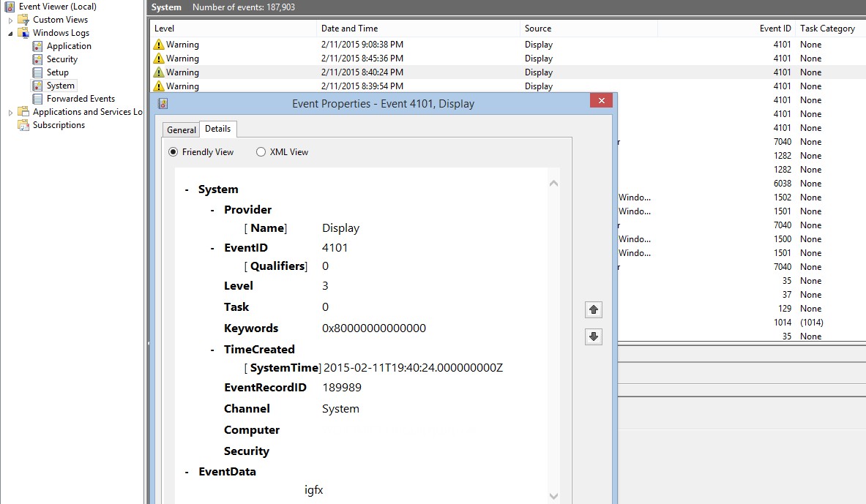Expand Applications and Services Logs node
The height and width of the screenshot is (504, 866).
(x=10, y=112)
